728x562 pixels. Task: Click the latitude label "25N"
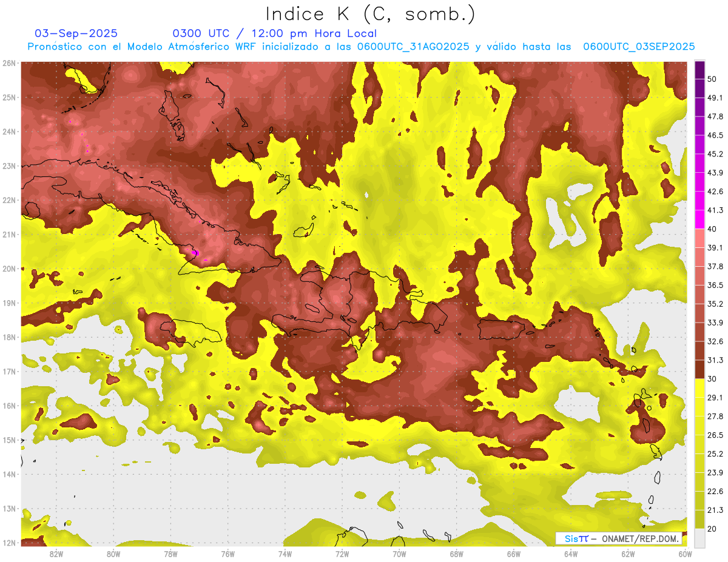(x=8, y=98)
